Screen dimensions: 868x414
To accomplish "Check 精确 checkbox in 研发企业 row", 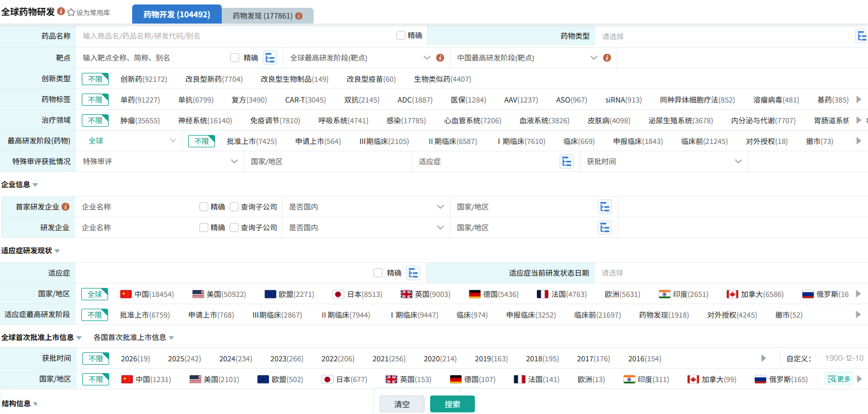I will (204, 227).
